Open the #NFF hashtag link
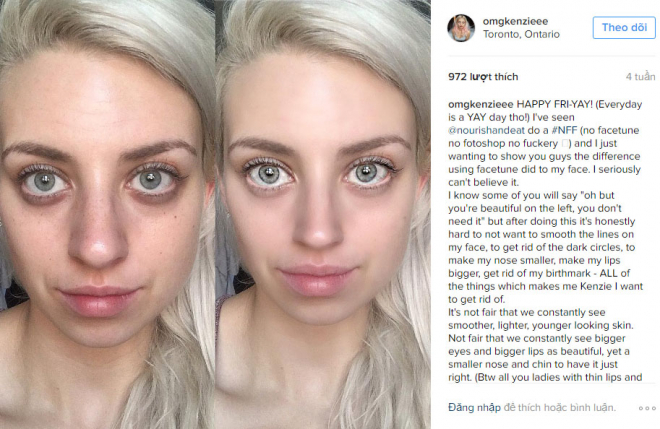 (564, 130)
